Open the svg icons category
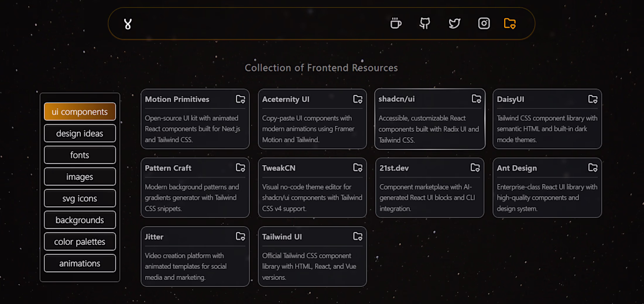The image size is (644, 304). pyautogui.click(x=80, y=199)
